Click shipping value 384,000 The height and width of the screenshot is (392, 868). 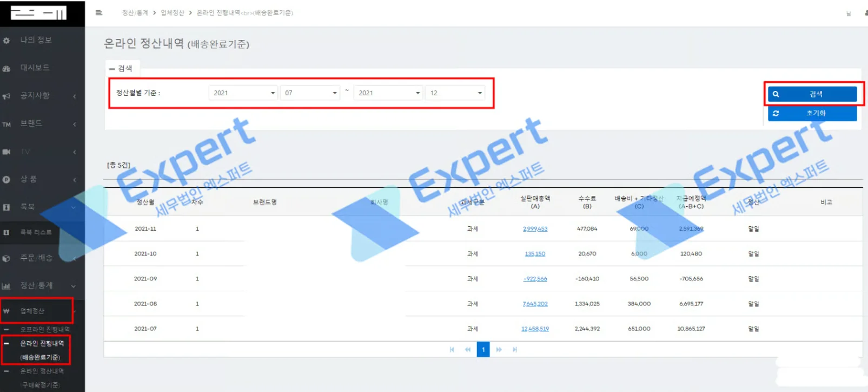coord(639,304)
